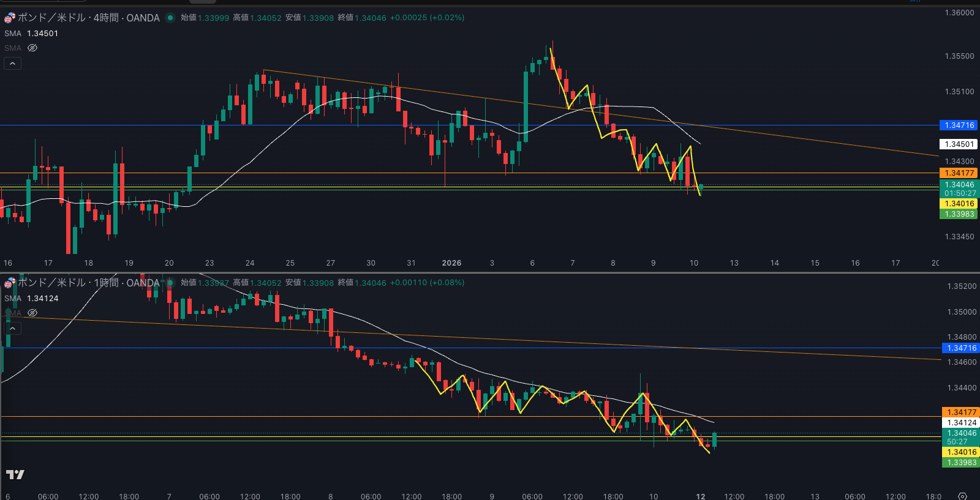Click blue 1.34716 price label in upper chart

click(959, 125)
